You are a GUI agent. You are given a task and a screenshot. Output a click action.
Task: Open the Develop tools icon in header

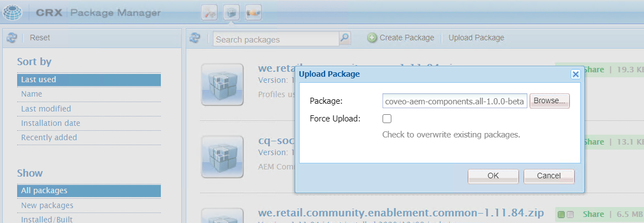210,13
